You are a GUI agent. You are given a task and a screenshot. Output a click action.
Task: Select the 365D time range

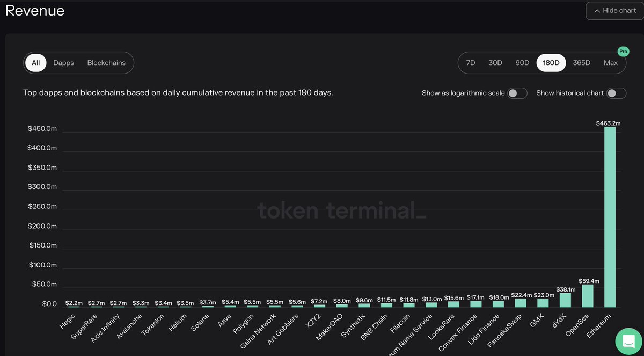pyautogui.click(x=581, y=63)
